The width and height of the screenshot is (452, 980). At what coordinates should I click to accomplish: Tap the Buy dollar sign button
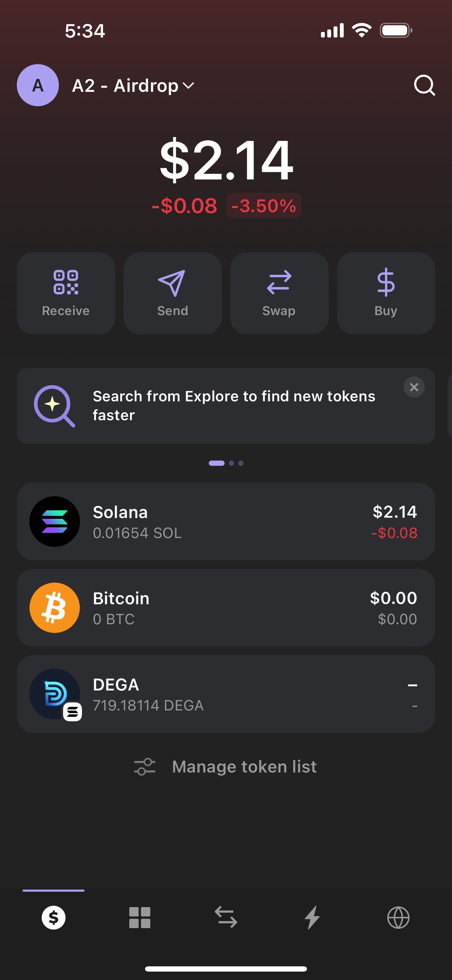(x=385, y=293)
